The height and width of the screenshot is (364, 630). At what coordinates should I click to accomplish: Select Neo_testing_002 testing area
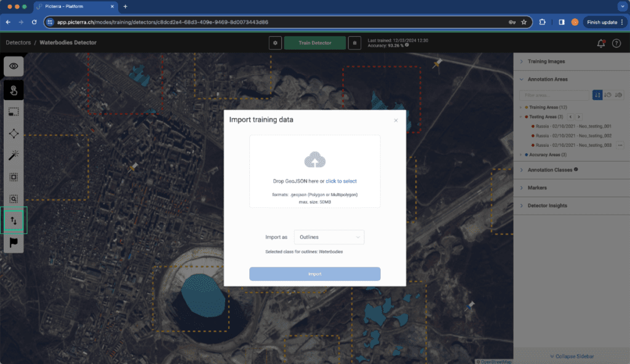573,136
